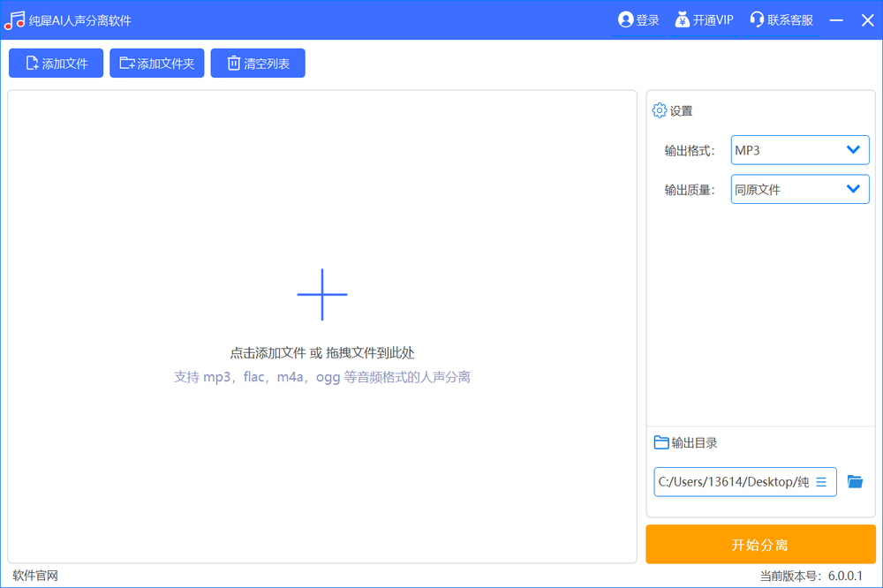The height and width of the screenshot is (588, 883).
Task: Click the customer service headset icon
Action: (757, 19)
